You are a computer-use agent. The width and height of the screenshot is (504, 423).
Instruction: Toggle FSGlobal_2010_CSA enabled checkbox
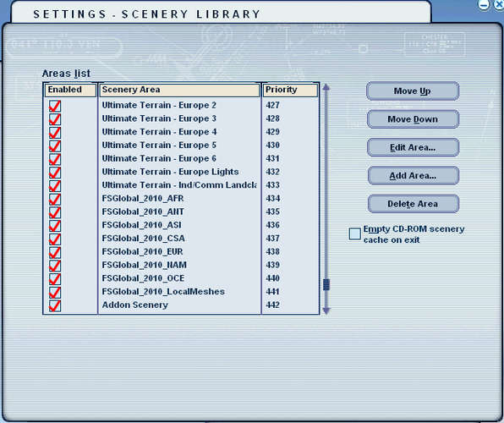[x=55, y=239]
